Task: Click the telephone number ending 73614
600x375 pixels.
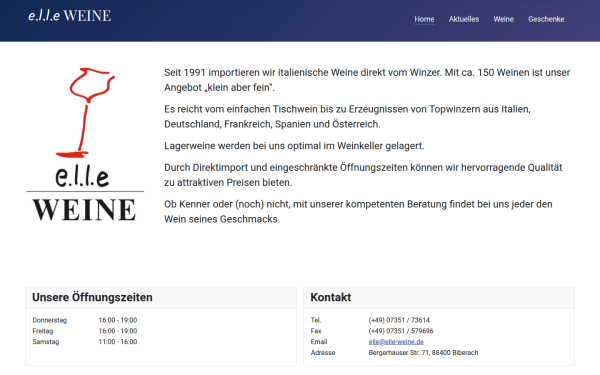Action: click(399, 320)
